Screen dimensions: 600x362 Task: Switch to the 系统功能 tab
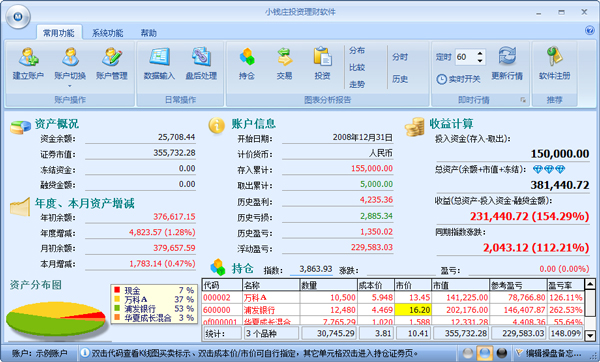coord(108,33)
